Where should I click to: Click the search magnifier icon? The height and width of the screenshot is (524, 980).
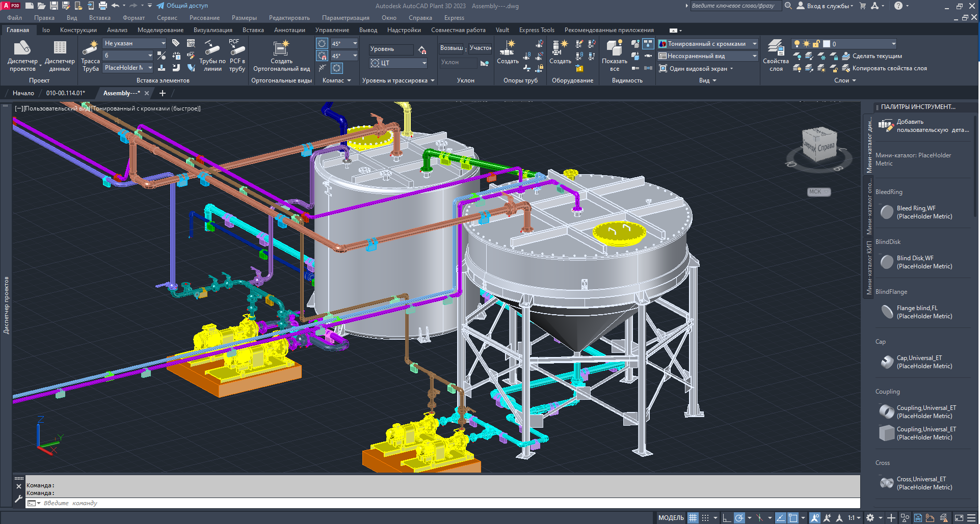pyautogui.click(x=788, y=6)
